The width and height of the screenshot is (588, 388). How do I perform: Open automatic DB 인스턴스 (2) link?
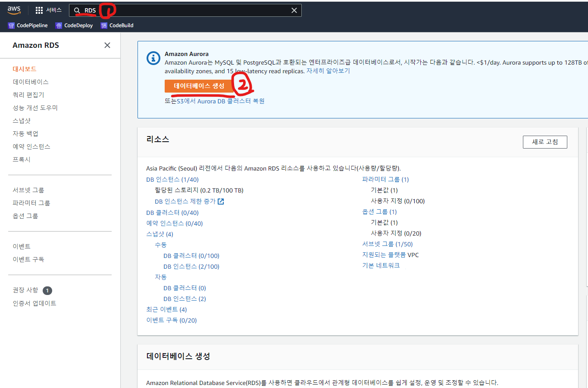tap(185, 299)
